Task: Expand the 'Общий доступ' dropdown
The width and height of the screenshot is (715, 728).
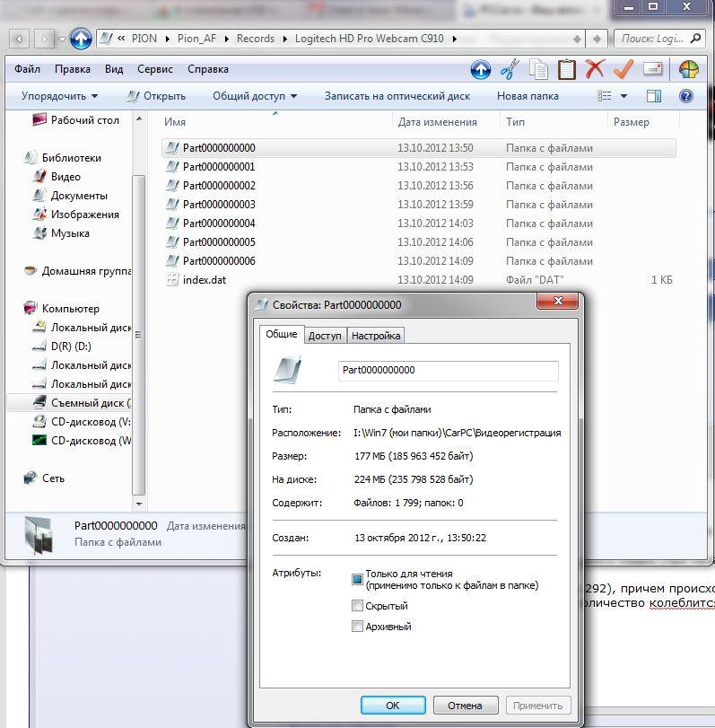Action: pos(254,96)
